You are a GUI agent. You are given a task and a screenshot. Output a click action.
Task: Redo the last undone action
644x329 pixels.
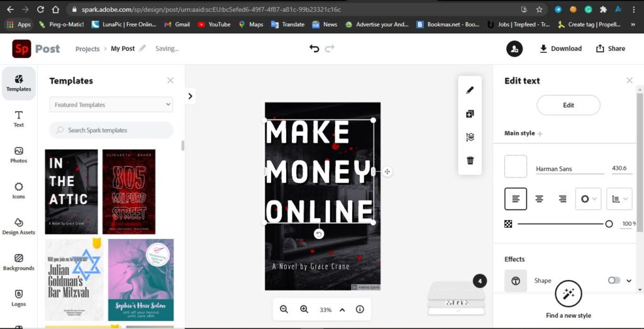pyautogui.click(x=330, y=48)
